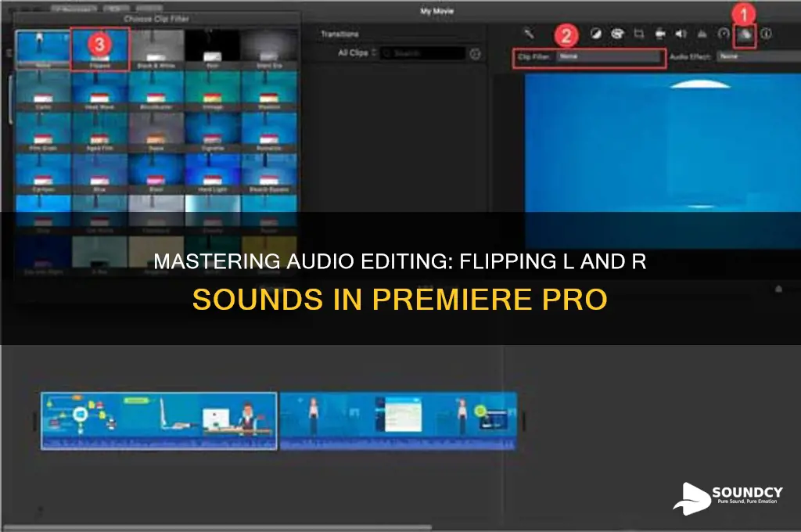Select the None clip filter thumbnail

click(x=43, y=49)
